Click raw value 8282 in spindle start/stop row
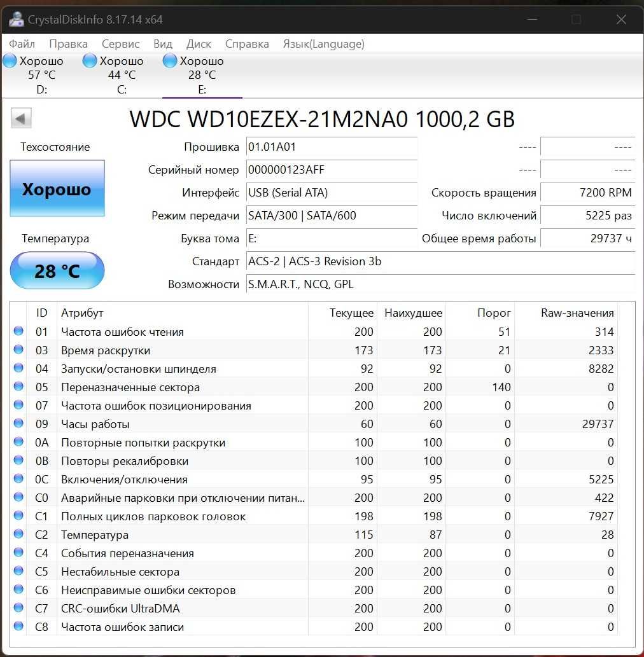The image size is (644, 657). pyautogui.click(x=601, y=369)
